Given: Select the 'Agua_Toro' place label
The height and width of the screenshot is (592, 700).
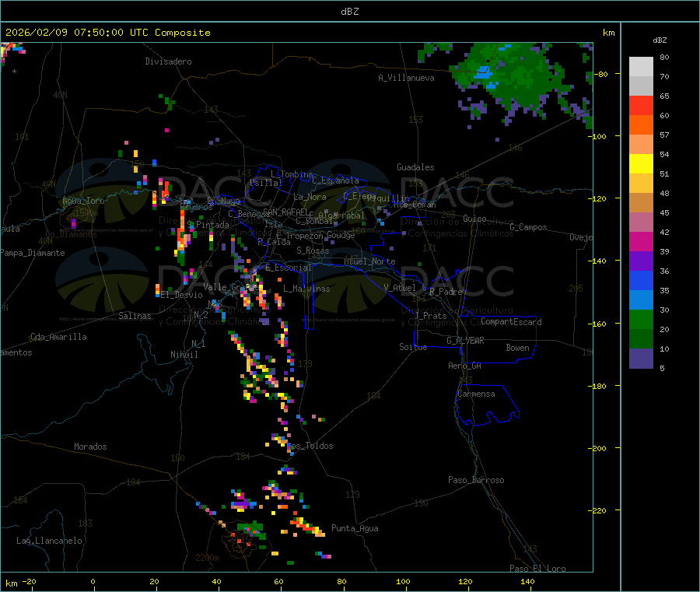Looking at the screenshot, I should 83,201.
